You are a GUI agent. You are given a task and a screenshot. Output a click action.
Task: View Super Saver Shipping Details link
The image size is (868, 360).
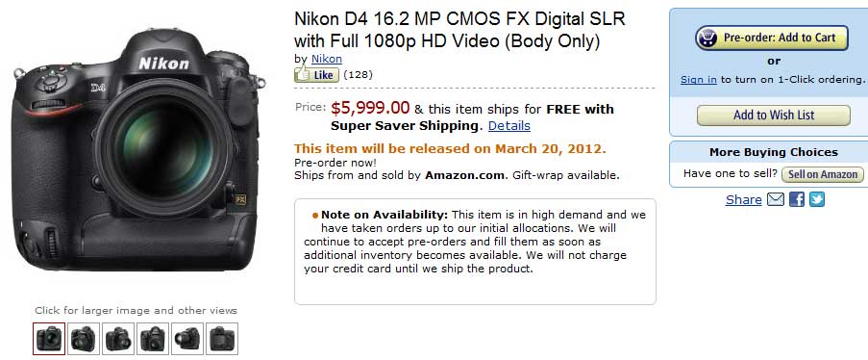tap(508, 126)
